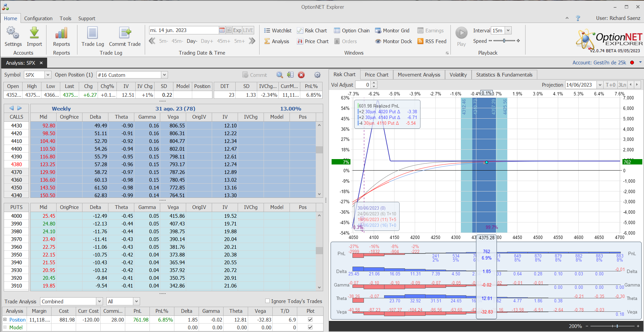This screenshot has height=332, width=644.
Task: Click the LIVE button
Action: [248, 30]
